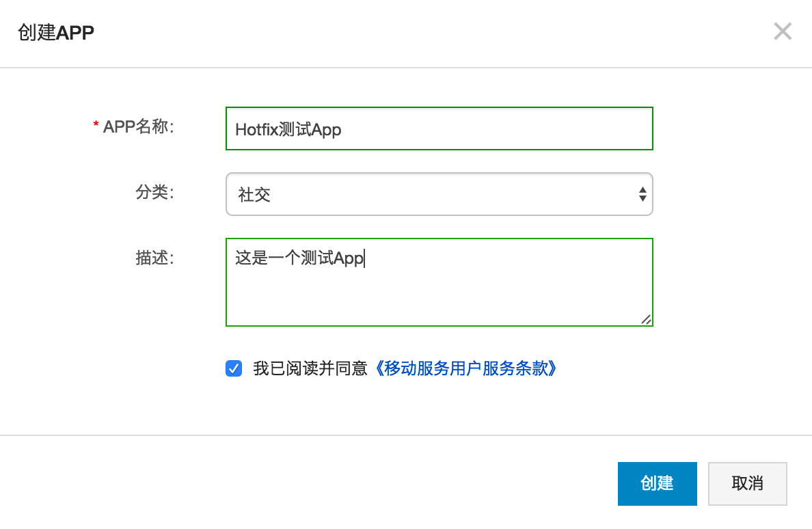
Task: Click the 创建APP dialog title
Action: tap(55, 31)
